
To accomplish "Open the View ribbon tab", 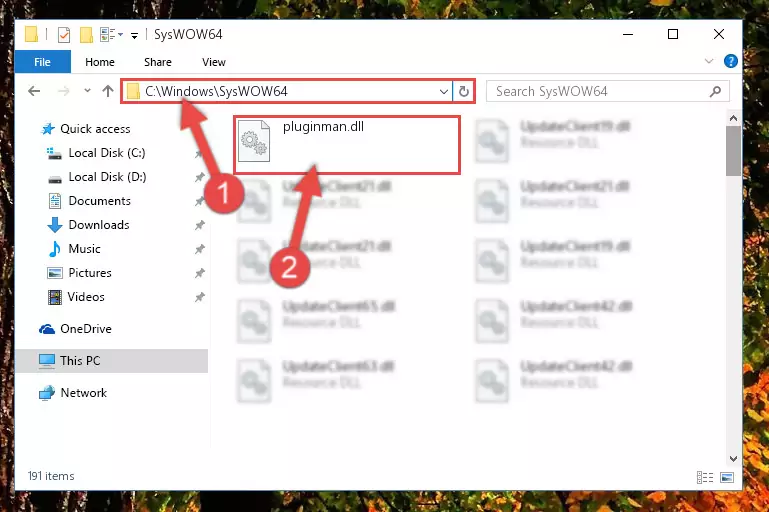I will [213, 62].
